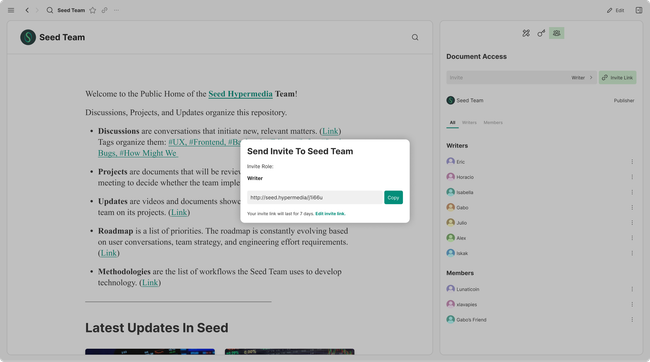Viewport: 650px width, 362px height.
Task: Switch to the Members tab
Action: [x=493, y=123]
